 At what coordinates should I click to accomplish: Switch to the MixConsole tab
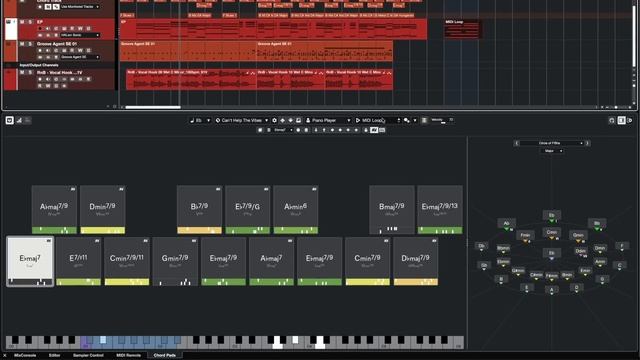[x=25, y=356]
